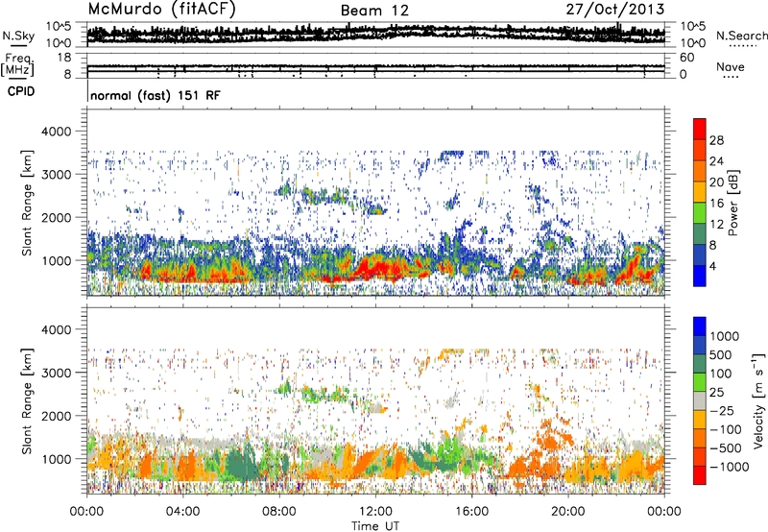Click the 'Freq. [MHz]' axis label
The image size is (768, 532).
click(x=17, y=65)
